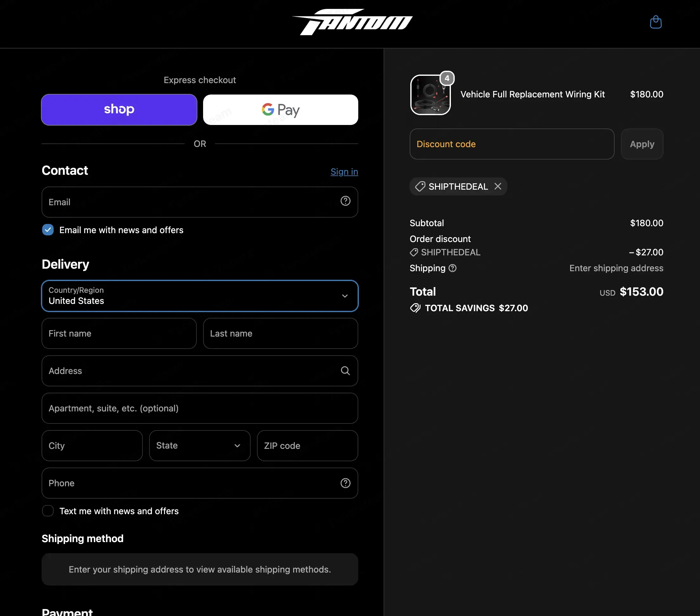Click the Phone input field

coord(200,483)
